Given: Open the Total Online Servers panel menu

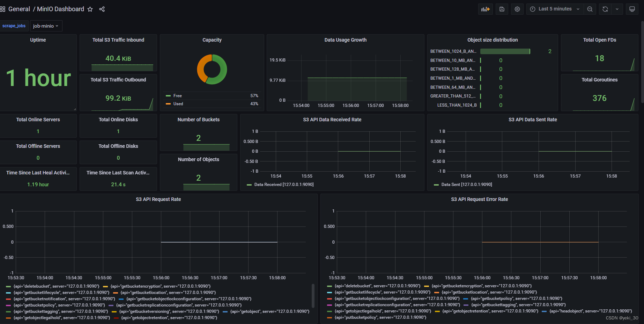Looking at the screenshot, I should click(x=38, y=120).
